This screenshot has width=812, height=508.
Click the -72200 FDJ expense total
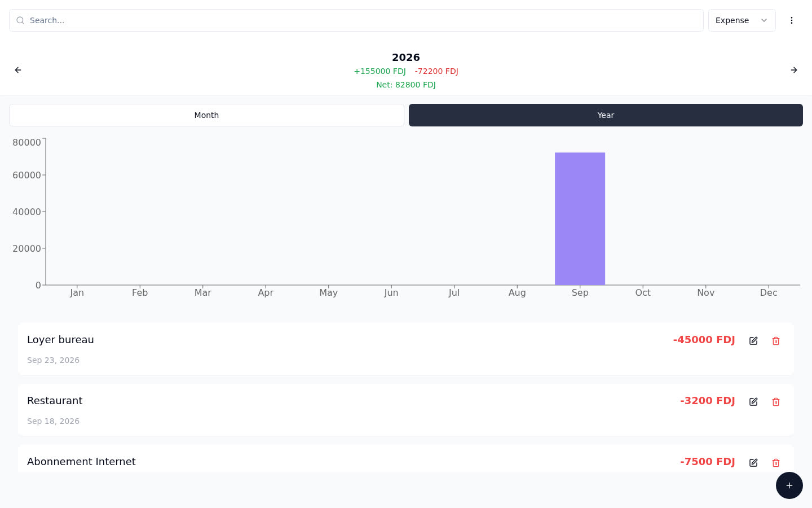[436, 71]
